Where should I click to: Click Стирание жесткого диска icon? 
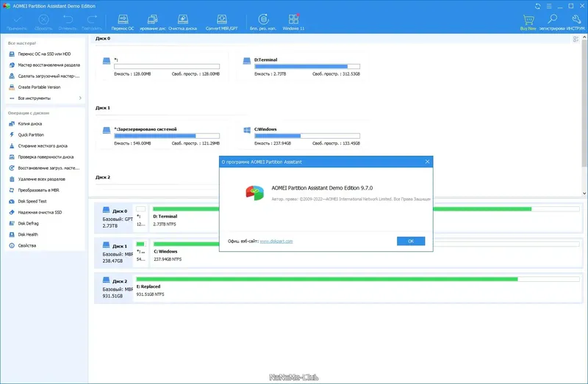coord(12,145)
